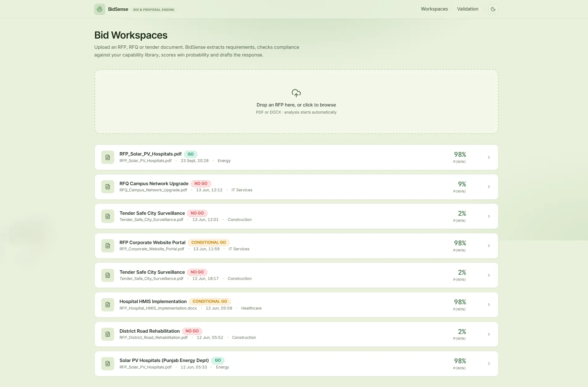This screenshot has height=387, width=588.
Task: Click the GO badge on RFP_Solar_PV_Hospitals.pdf
Action: pos(190,154)
